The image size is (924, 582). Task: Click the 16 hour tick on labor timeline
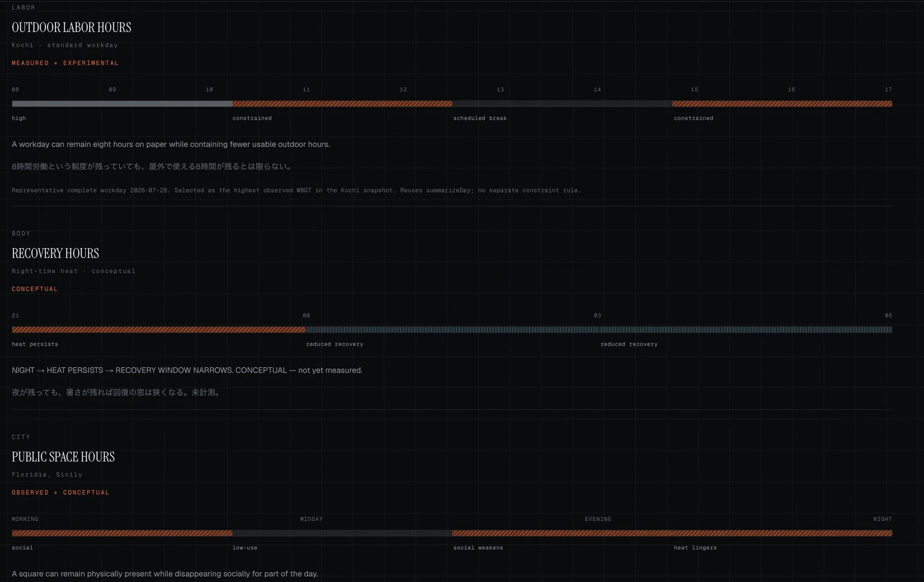click(791, 90)
